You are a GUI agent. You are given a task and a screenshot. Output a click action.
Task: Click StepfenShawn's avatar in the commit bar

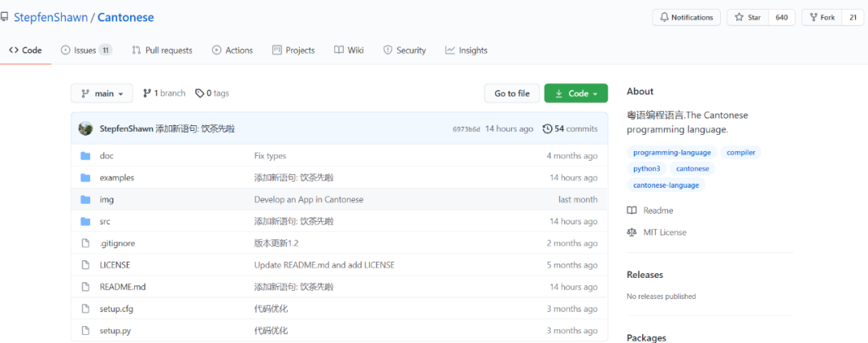(x=86, y=129)
